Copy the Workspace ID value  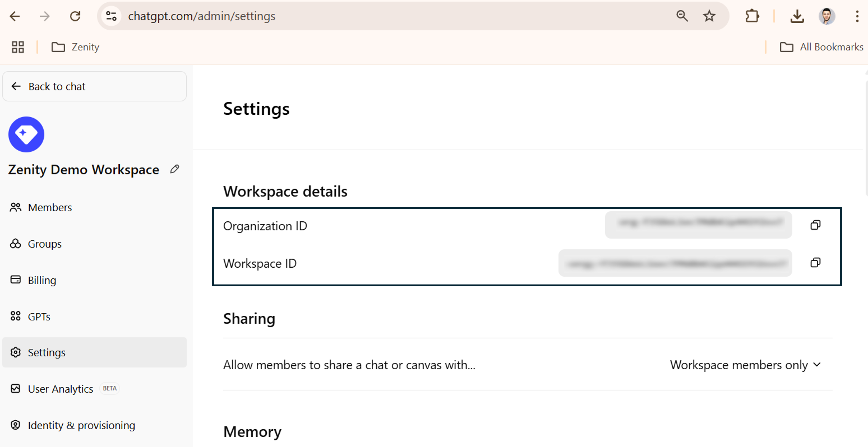(815, 262)
